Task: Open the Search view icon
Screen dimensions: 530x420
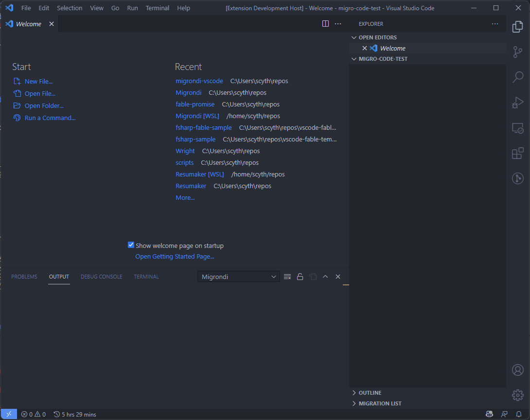Action: [x=517, y=77]
